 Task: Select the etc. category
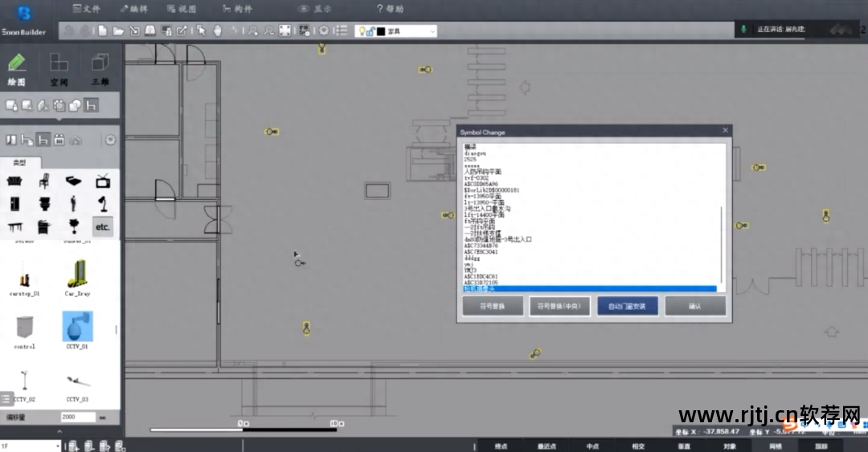click(x=102, y=227)
